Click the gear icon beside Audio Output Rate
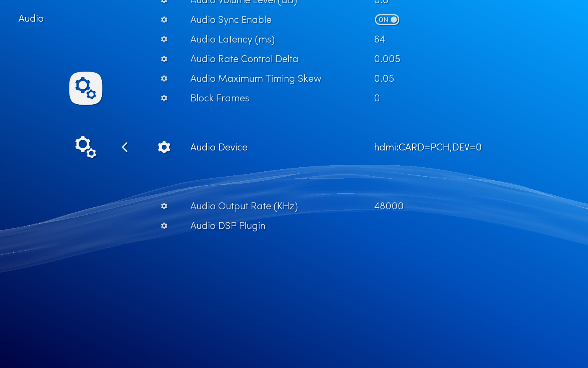 pos(164,206)
